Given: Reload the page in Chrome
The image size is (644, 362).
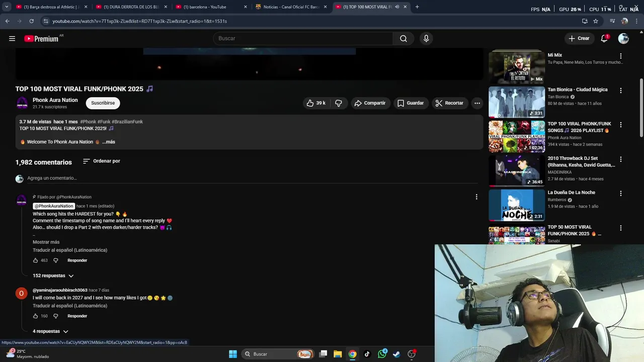Looking at the screenshot, I should tap(31, 21).
